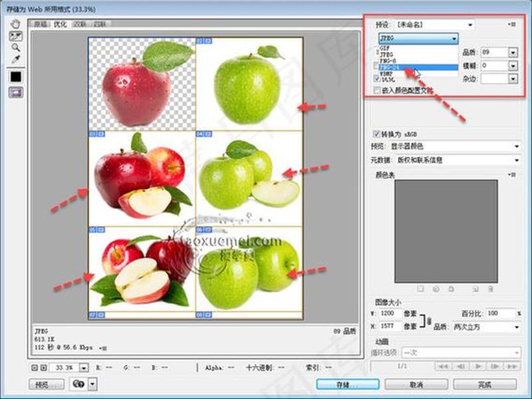Choose highlighted PNG-24 format option
Viewport: 532px width, 399px height.
tap(418, 67)
